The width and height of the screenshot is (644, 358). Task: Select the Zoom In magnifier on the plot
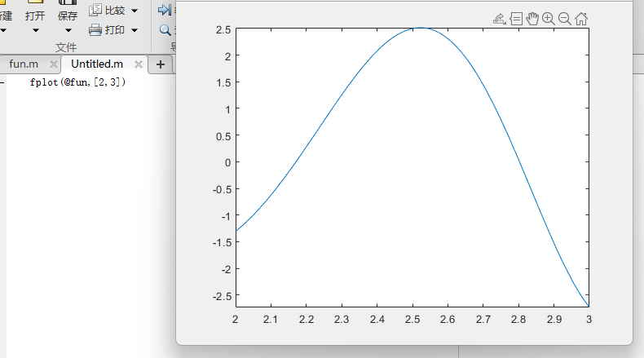coord(549,19)
